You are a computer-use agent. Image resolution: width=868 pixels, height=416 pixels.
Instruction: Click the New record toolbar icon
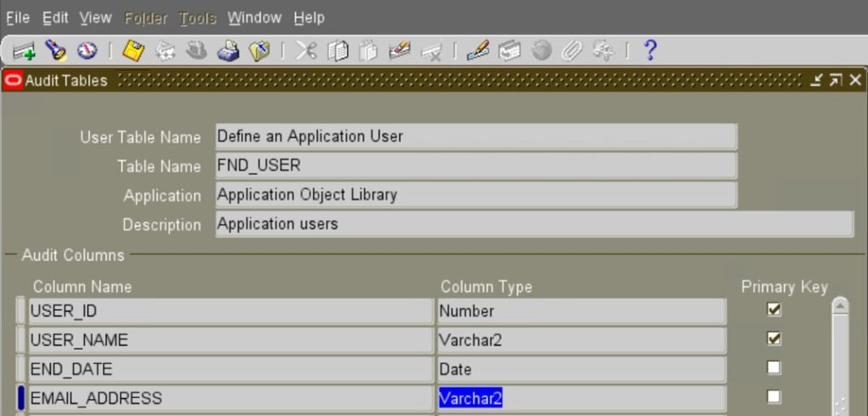click(x=23, y=51)
